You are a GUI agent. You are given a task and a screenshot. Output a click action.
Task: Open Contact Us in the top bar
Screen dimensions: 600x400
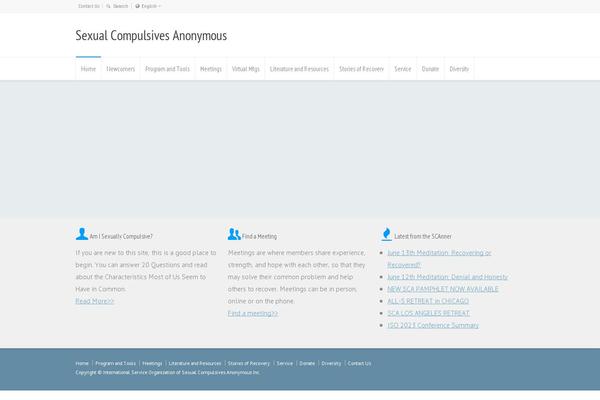pyautogui.click(x=89, y=6)
